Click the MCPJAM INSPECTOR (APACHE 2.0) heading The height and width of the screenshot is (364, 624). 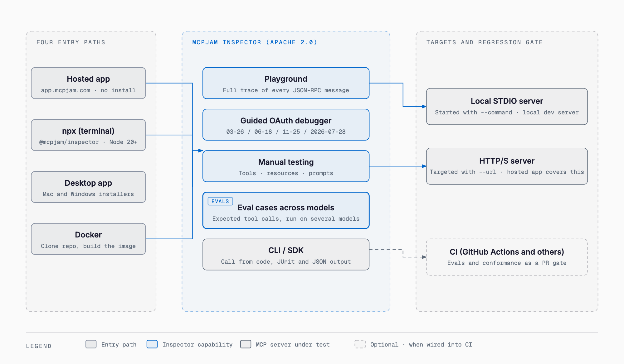[x=255, y=42]
